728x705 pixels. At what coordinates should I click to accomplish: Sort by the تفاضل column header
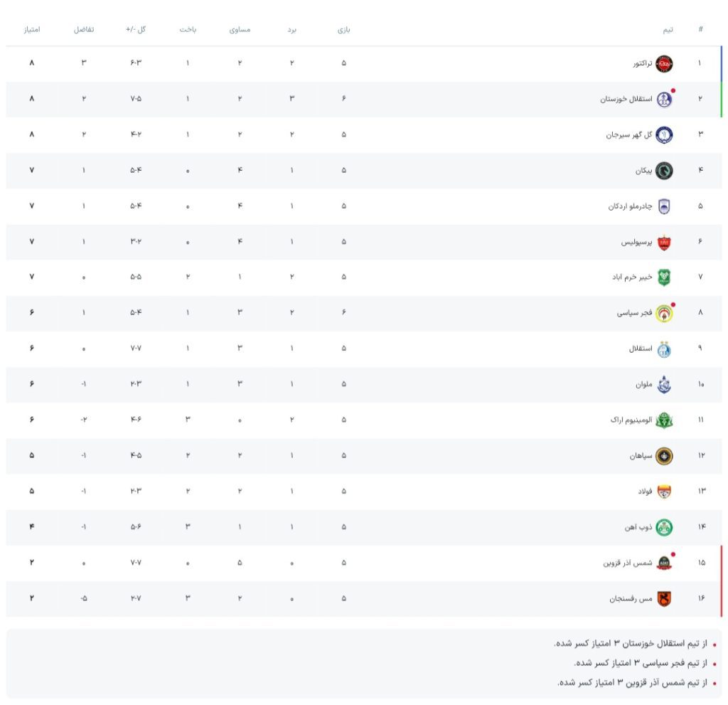[x=84, y=30]
